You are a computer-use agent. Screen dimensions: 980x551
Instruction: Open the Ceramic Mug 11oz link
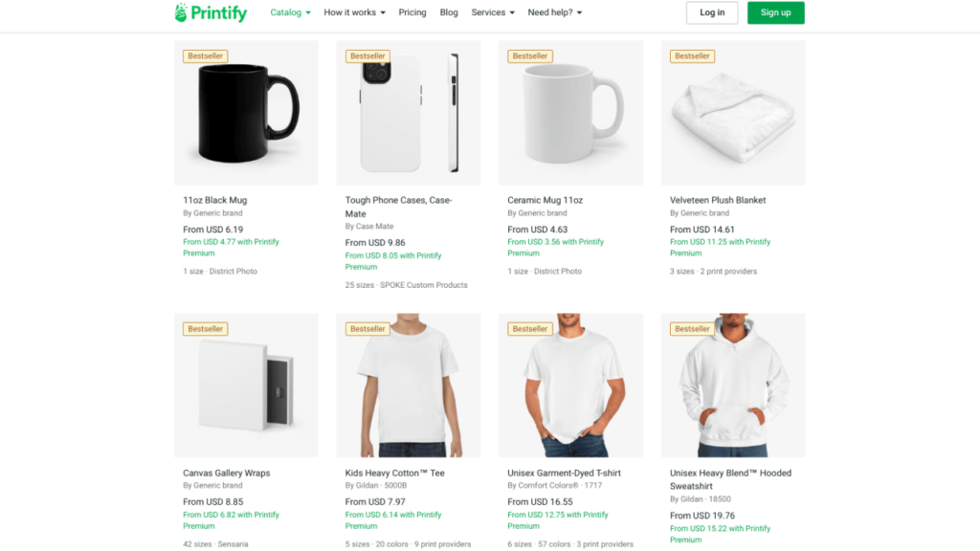[546, 200]
